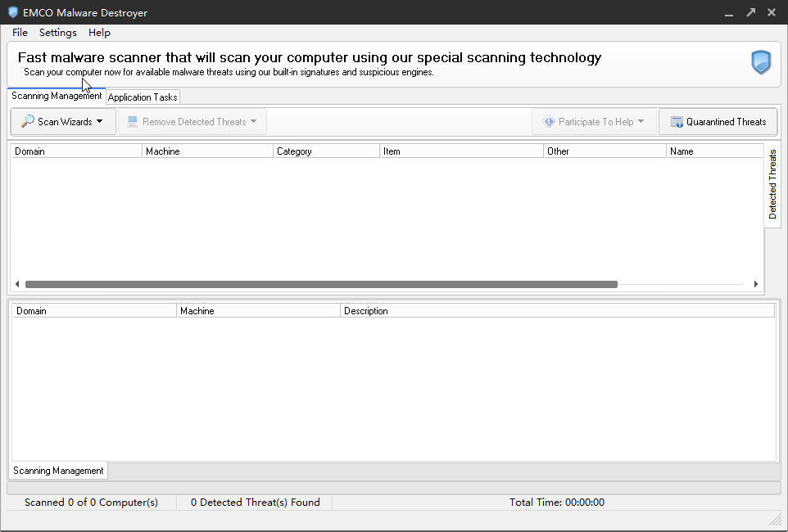Click the Participate To Help info icon

pyautogui.click(x=549, y=122)
